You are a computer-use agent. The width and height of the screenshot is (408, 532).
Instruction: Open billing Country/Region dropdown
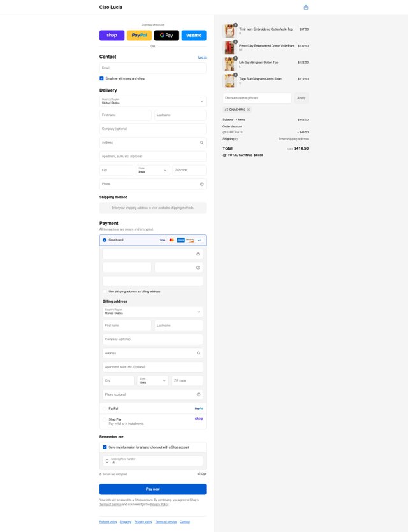click(153, 312)
